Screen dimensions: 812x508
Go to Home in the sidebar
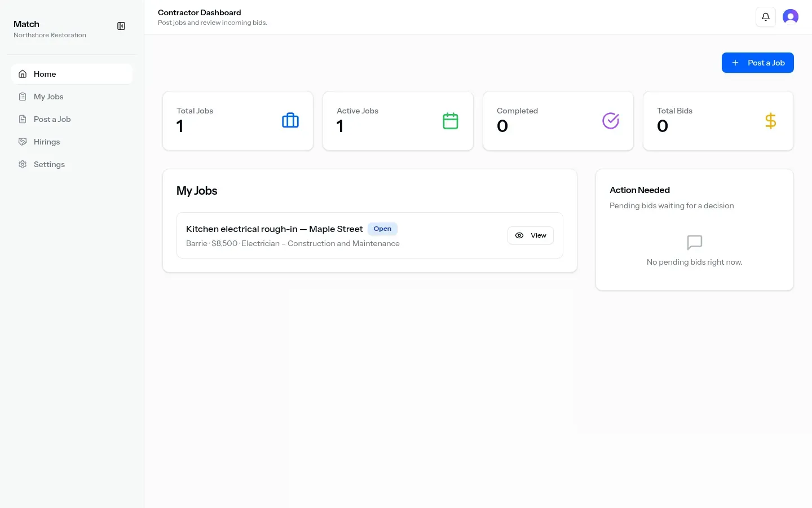click(72, 74)
